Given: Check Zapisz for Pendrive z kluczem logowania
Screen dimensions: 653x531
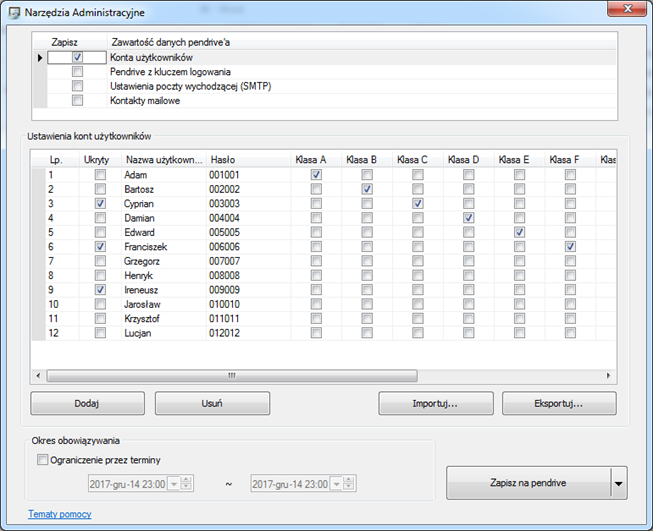Looking at the screenshot, I should [77, 72].
